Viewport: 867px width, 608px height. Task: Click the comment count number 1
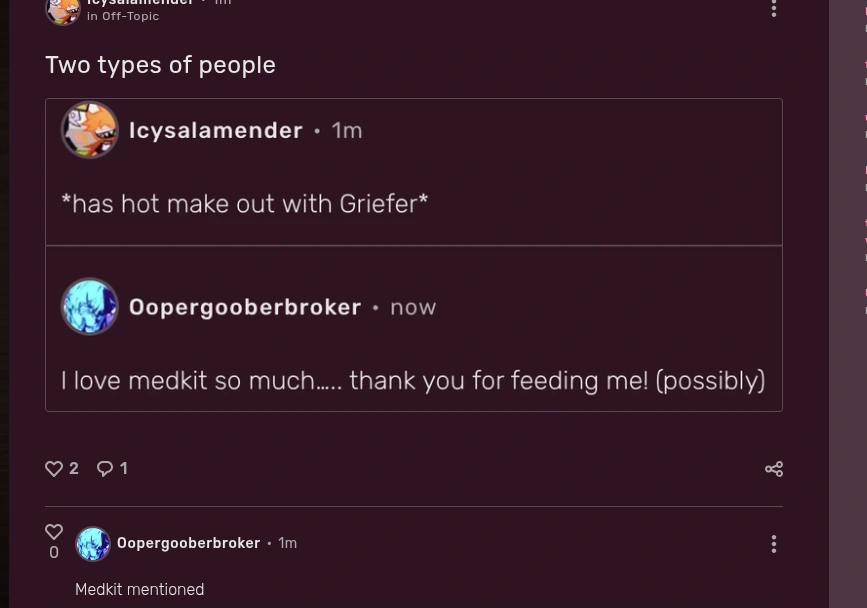click(x=123, y=468)
